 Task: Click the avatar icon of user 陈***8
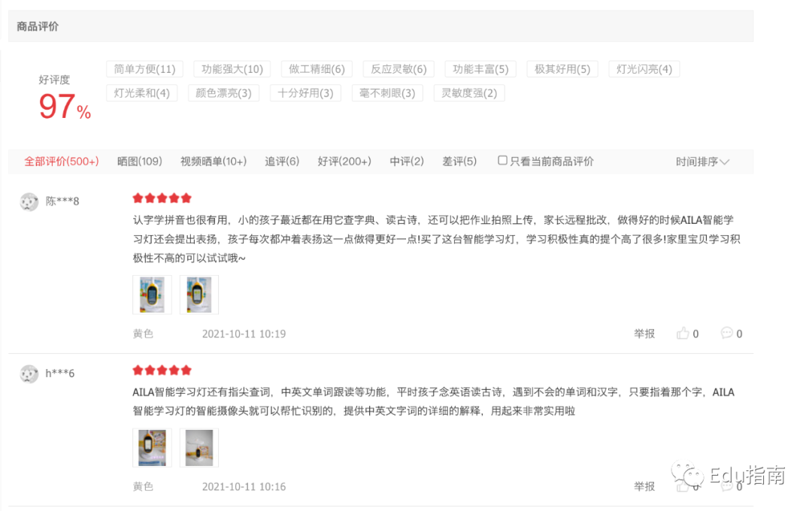pos(29,201)
